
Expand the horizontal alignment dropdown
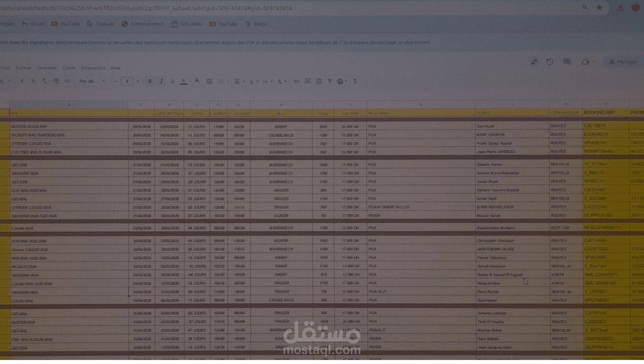243,81
